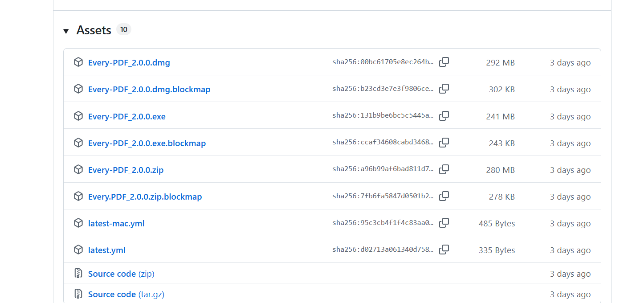This screenshot has height=303, width=644.
Task: Copy the sha256 hash of Every-PDF_2.0.0.dmg.blockmap
Action: click(444, 89)
